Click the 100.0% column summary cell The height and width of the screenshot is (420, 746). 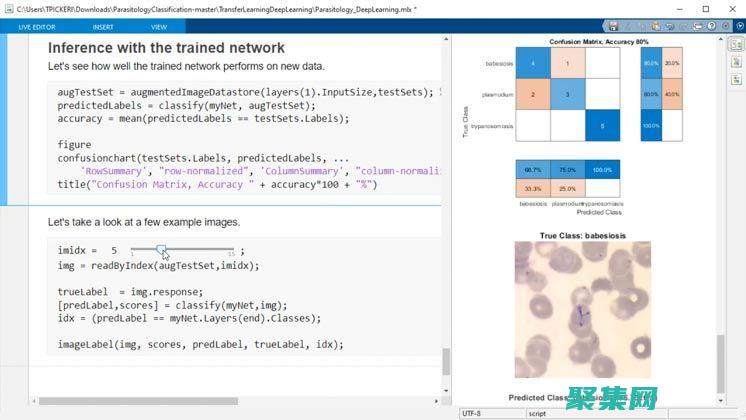602,169
